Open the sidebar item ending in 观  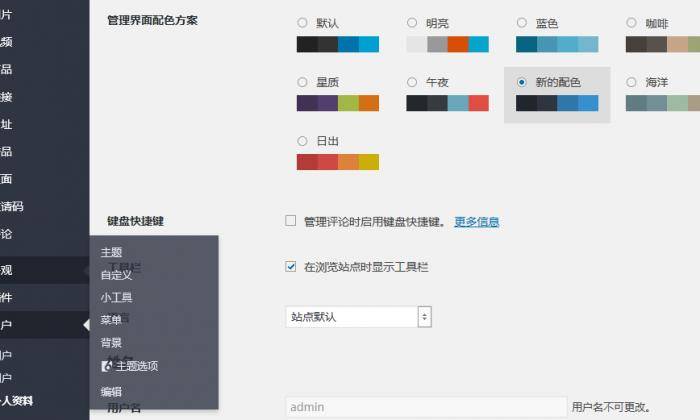pos(45,270)
